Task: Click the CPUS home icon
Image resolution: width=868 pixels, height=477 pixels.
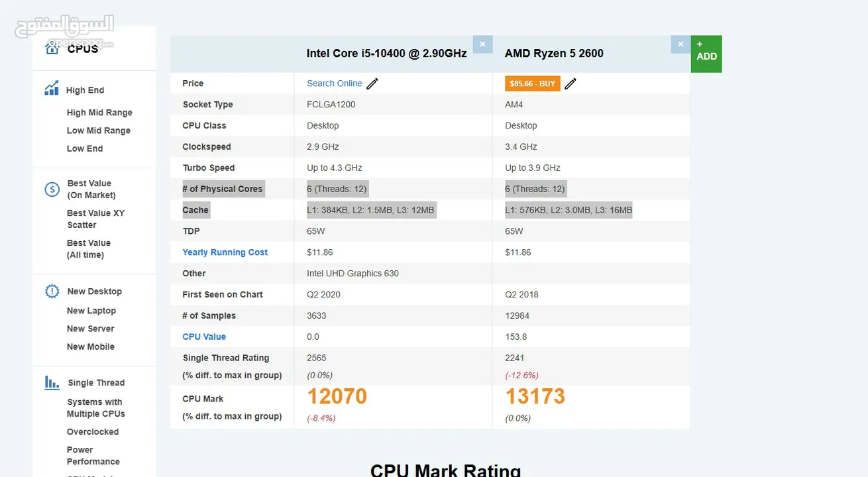Action: point(52,47)
